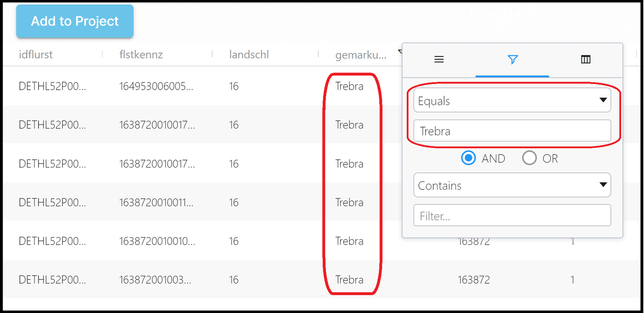Image resolution: width=644 pixels, height=313 pixels.
Task: Select the OR radio button
Action: (x=530, y=158)
